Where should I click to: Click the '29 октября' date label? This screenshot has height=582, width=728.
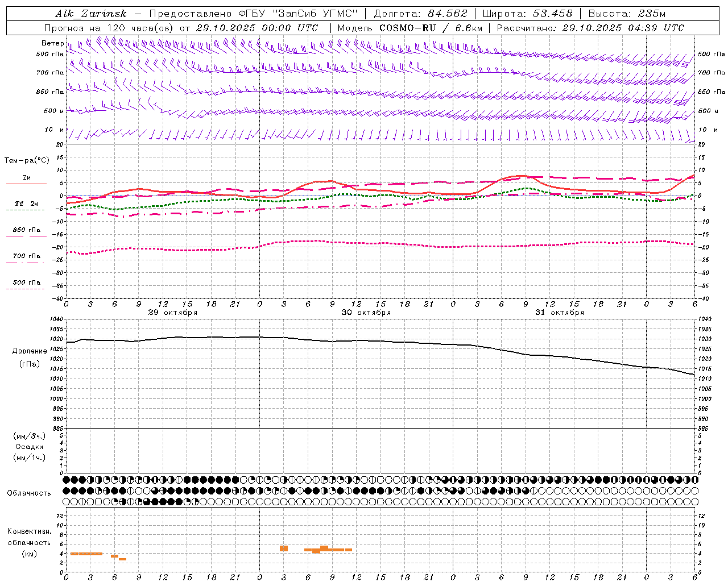pyautogui.click(x=173, y=313)
